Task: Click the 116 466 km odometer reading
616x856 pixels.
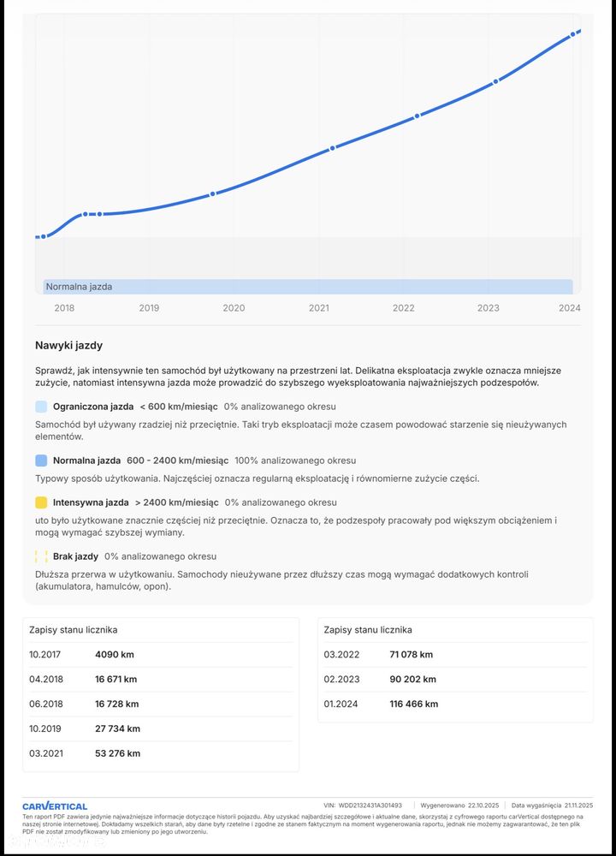Action: [413, 704]
